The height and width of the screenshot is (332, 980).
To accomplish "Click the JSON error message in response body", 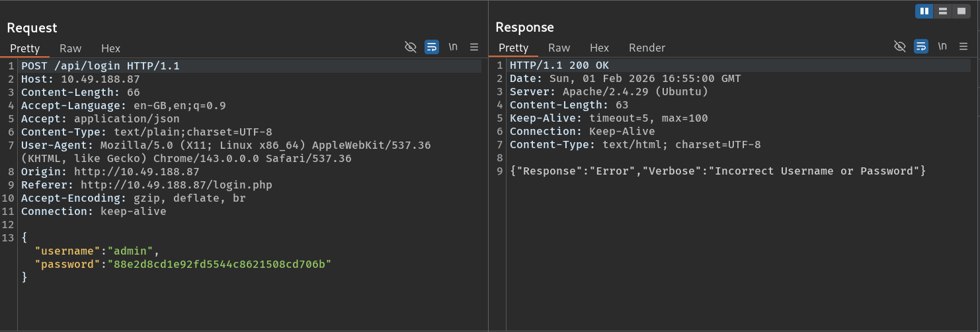I will 717,171.
